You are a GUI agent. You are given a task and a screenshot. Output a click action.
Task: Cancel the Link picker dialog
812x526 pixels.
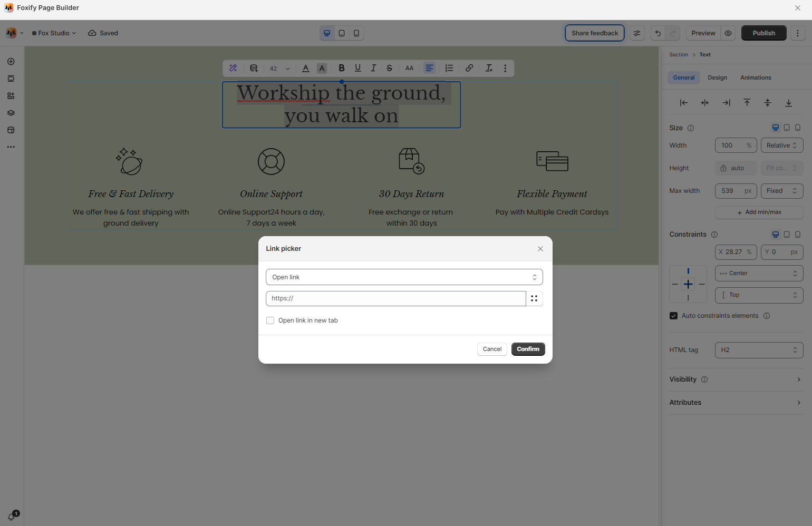pyautogui.click(x=492, y=349)
